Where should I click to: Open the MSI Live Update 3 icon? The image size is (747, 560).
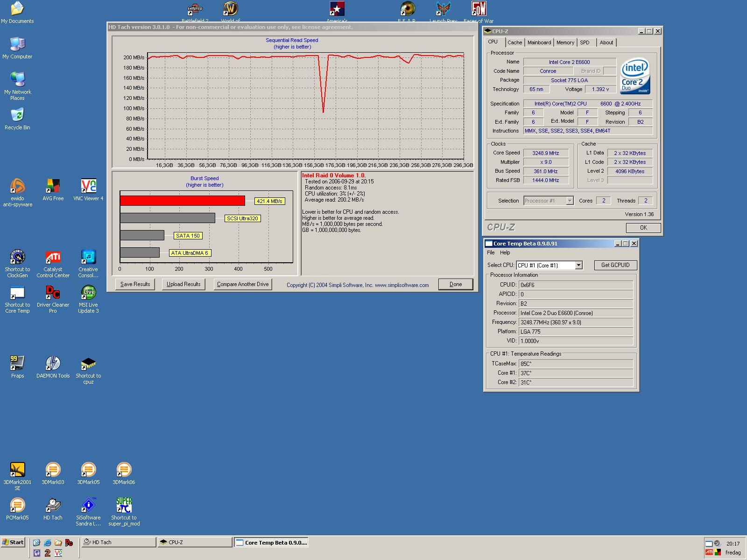(x=88, y=299)
